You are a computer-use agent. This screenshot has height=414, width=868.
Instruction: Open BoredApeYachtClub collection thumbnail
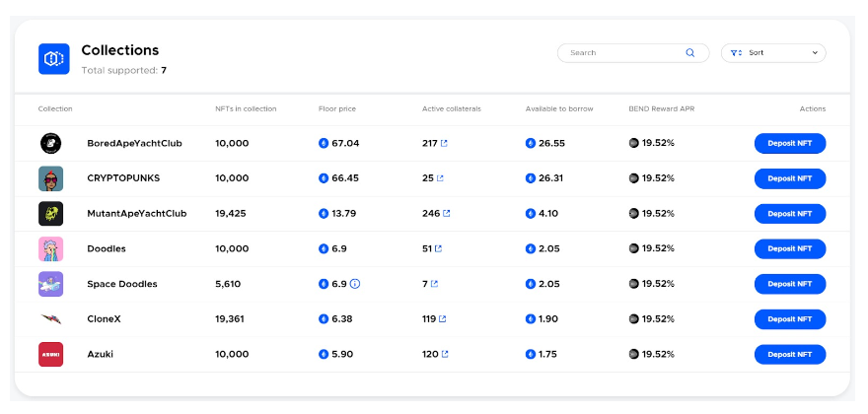[x=50, y=143]
